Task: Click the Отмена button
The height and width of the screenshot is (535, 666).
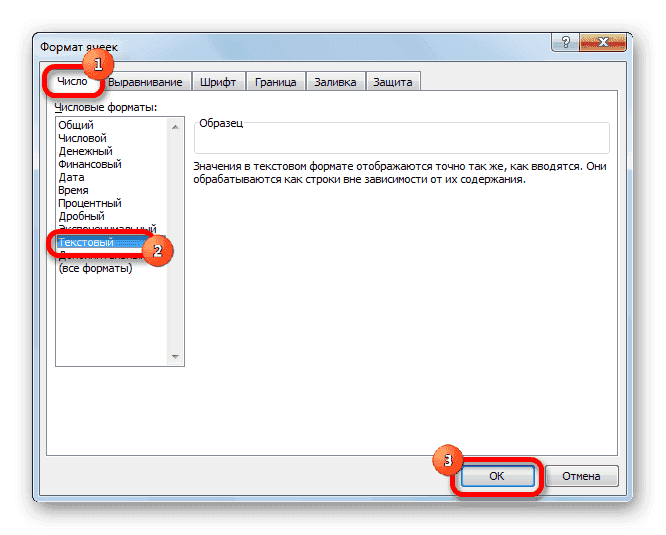Action: [581, 476]
